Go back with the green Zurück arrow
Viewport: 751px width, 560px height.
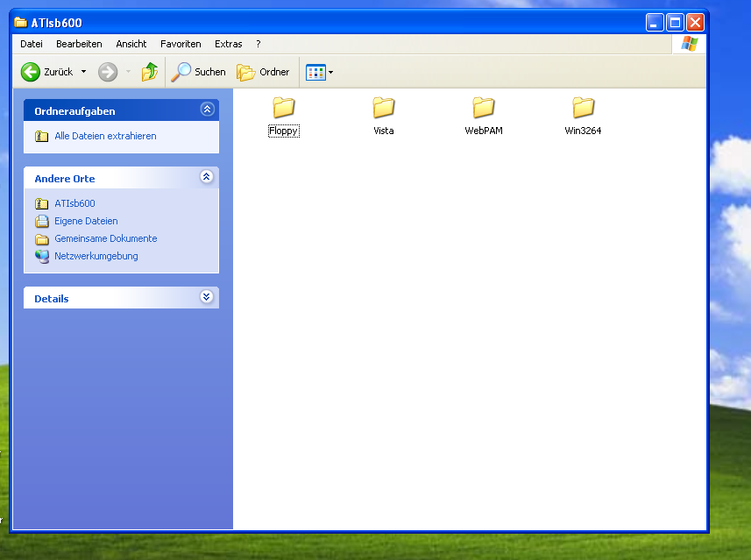[x=31, y=73]
